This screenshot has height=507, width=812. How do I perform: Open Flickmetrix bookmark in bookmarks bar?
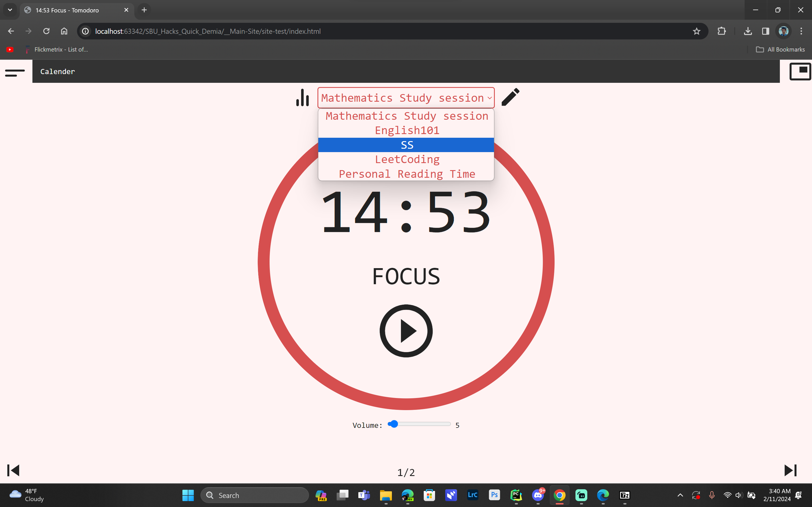pos(56,50)
